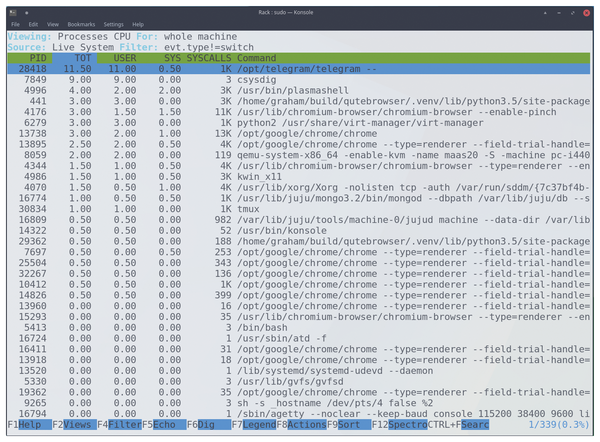
Task: Select the virt-manager python2 row
Action: (298, 123)
